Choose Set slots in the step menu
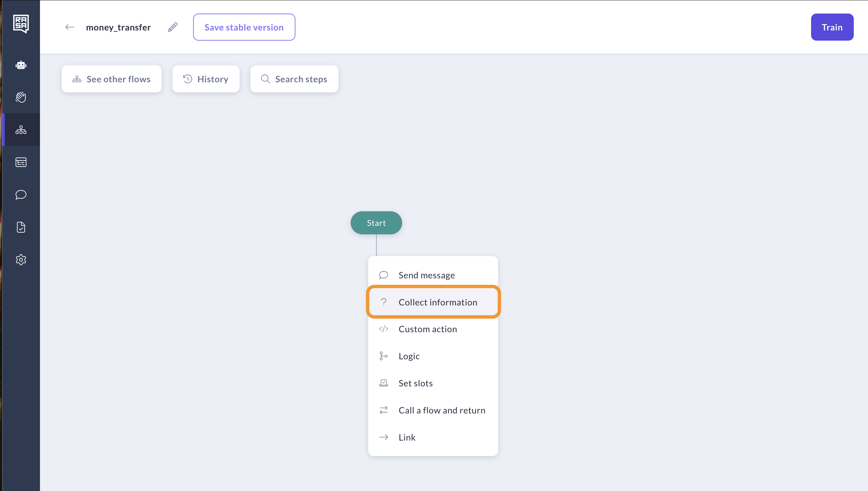This screenshot has height=491, width=868. [x=415, y=383]
